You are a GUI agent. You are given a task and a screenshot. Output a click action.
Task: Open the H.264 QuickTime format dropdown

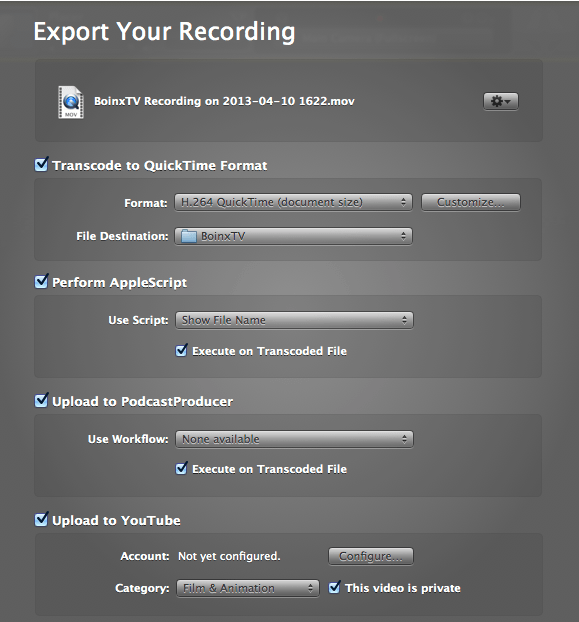293,202
